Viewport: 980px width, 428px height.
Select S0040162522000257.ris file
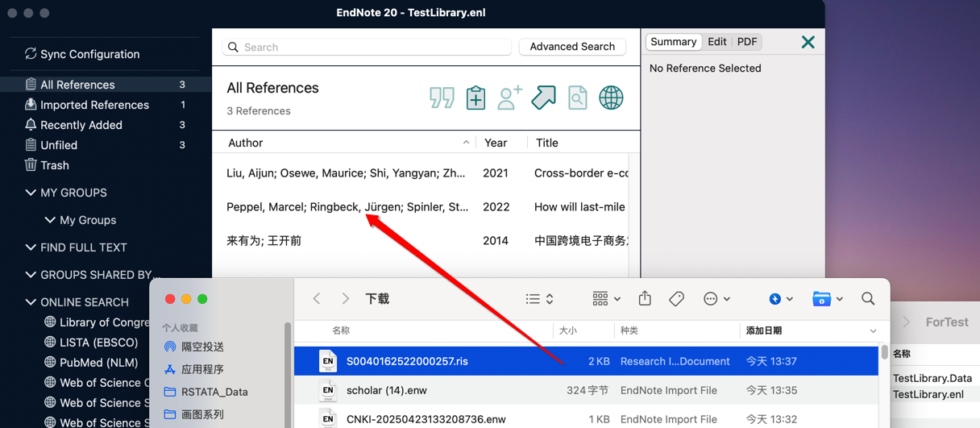point(587,361)
